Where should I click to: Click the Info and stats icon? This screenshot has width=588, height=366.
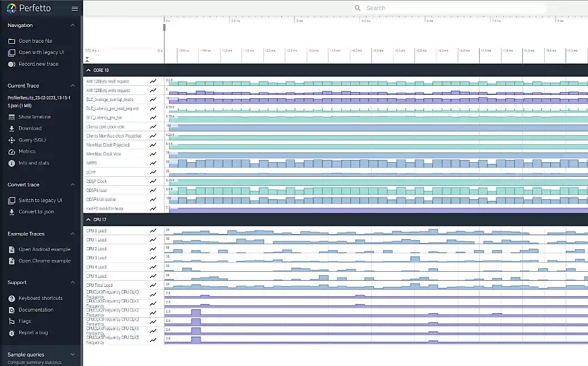[11, 163]
